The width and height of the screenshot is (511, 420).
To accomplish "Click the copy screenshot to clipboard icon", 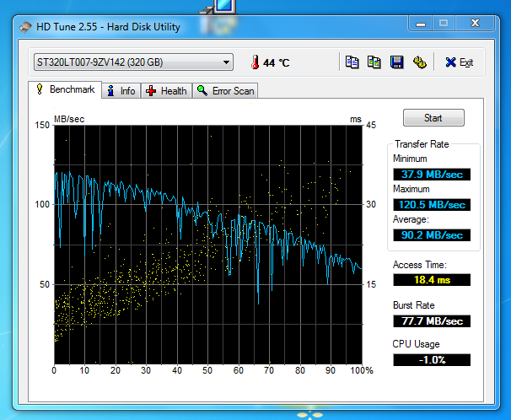I will pyautogui.click(x=374, y=62).
